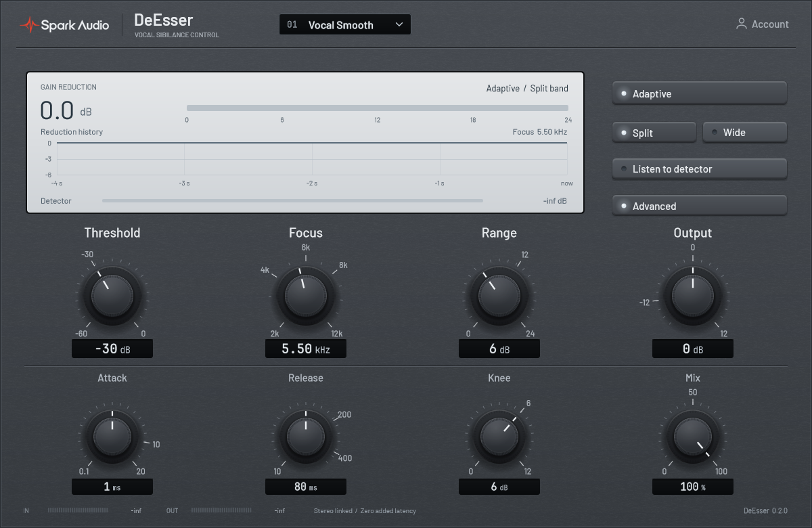Click the Attack knob
Screen dimensions: 812x528
tap(112, 437)
